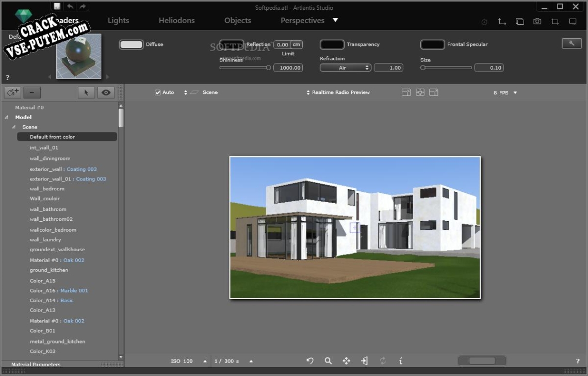This screenshot has width=588, height=376.
Task: Undo with the title bar back arrow
Action: [x=70, y=6]
